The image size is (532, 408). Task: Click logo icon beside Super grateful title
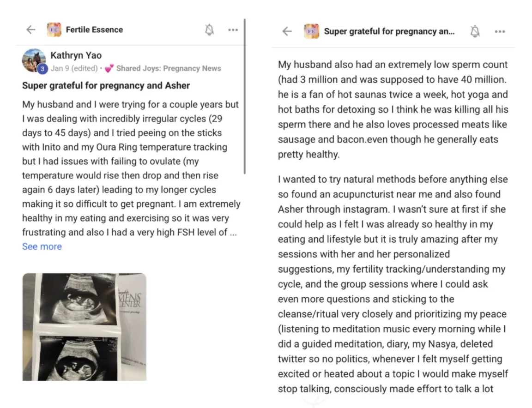pos(311,31)
